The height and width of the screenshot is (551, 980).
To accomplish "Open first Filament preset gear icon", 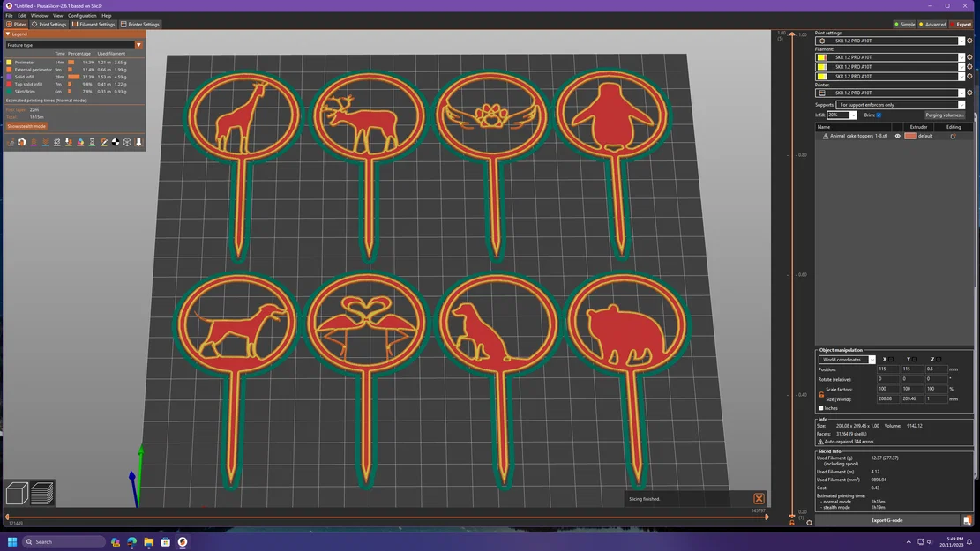I will point(969,56).
